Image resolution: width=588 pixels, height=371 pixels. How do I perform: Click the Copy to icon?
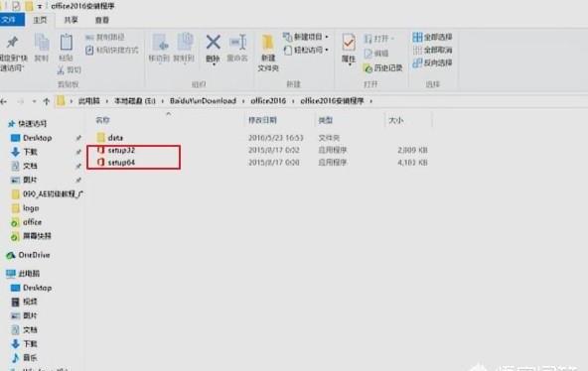click(x=185, y=42)
